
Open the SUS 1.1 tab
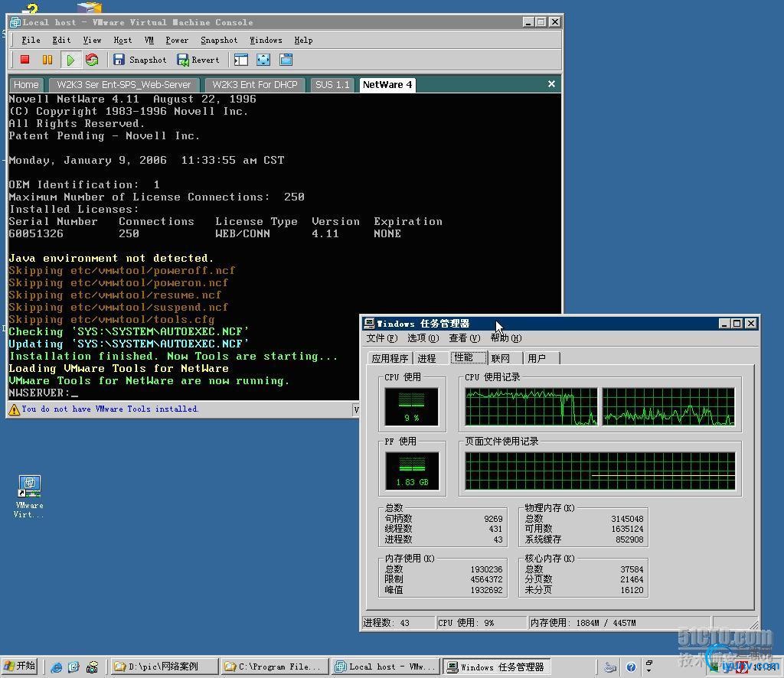coord(332,85)
